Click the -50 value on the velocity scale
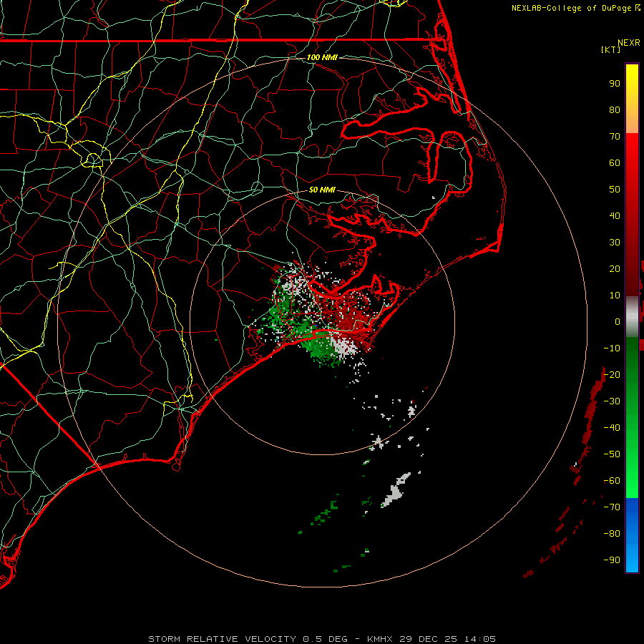Viewport: 644px width, 644px height. point(612,454)
